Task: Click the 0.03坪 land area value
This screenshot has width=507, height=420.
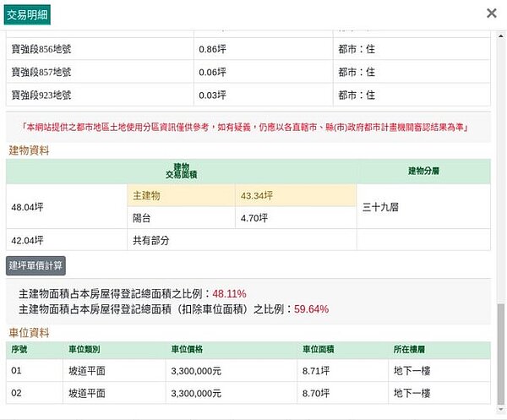Action: click(x=212, y=95)
